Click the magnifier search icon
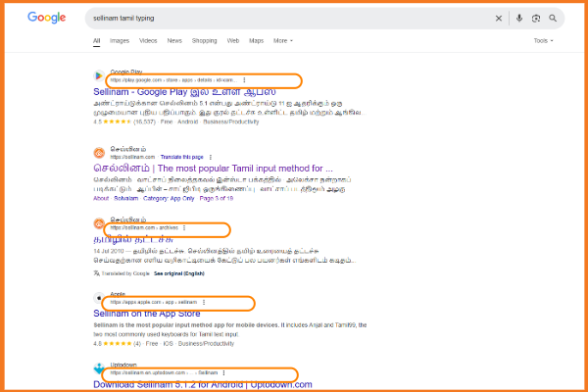Viewport: 588px width, 392px height. 553,18
